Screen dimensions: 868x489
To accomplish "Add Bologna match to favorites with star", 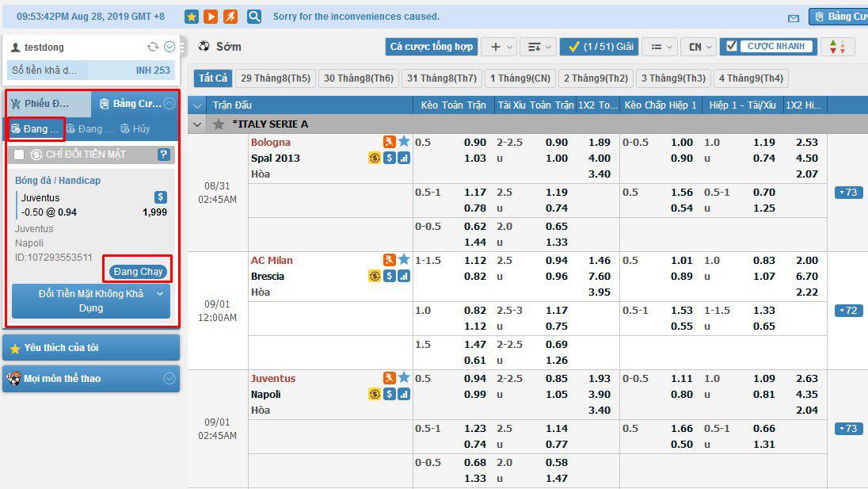I will coord(404,142).
